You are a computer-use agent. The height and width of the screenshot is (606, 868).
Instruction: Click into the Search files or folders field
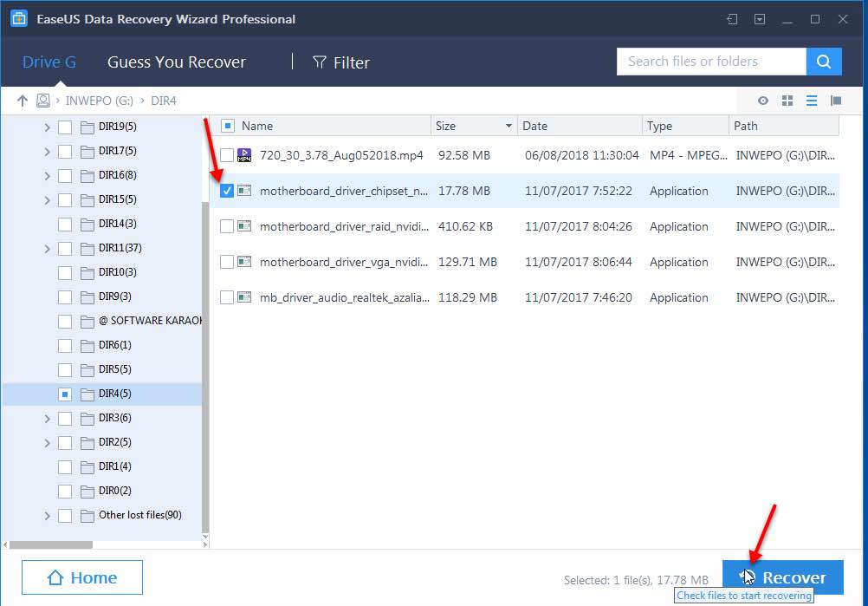tap(710, 62)
